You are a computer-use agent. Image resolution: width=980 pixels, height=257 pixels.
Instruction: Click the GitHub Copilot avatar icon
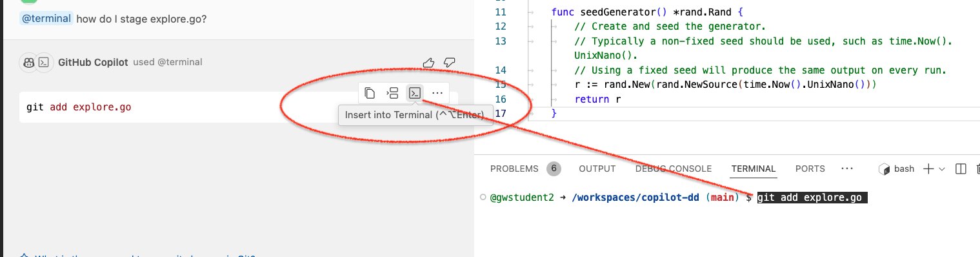28,63
